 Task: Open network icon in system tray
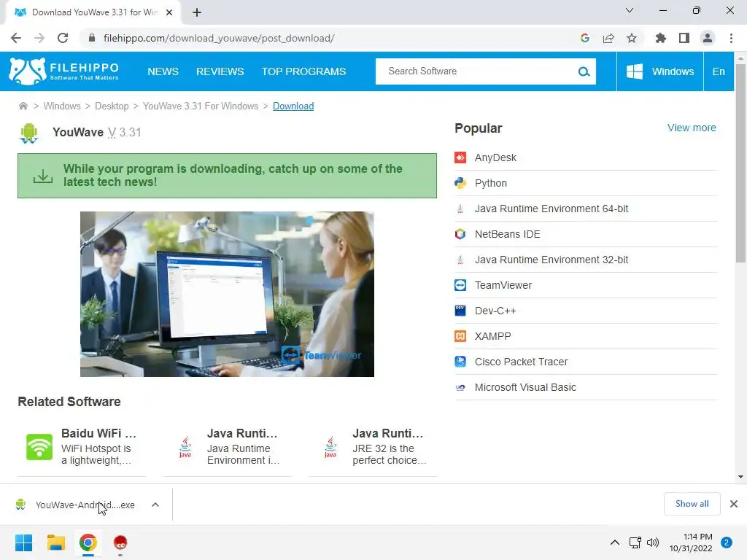click(635, 542)
